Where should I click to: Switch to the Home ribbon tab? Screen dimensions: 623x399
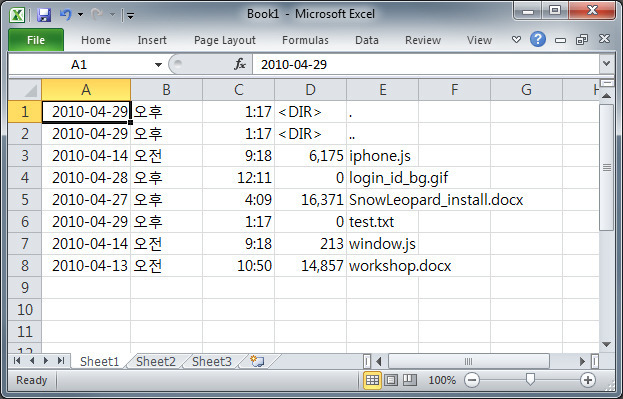(x=96, y=40)
